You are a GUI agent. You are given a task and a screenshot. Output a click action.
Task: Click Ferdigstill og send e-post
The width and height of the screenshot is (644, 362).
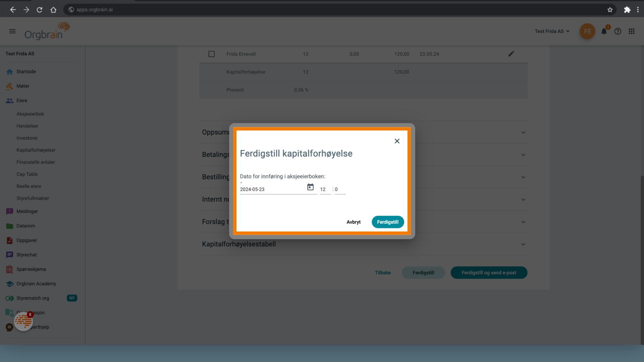pyautogui.click(x=489, y=273)
